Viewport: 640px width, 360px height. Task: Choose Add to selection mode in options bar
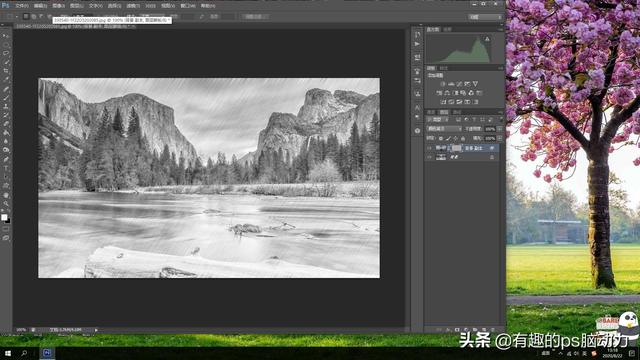pos(34,17)
